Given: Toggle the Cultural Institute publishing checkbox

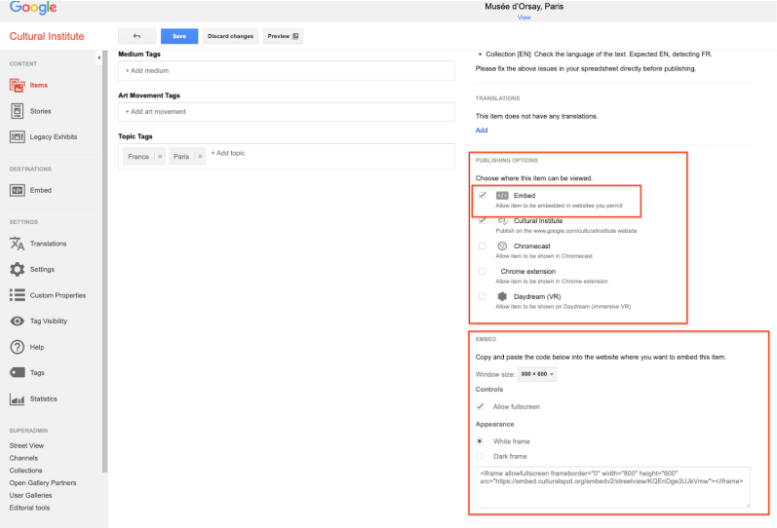Looking at the screenshot, I should [x=482, y=220].
